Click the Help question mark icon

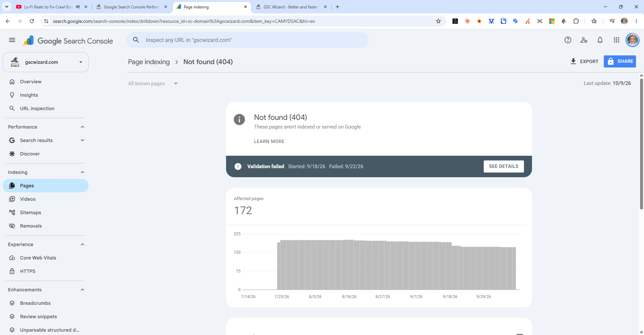click(x=568, y=40)
